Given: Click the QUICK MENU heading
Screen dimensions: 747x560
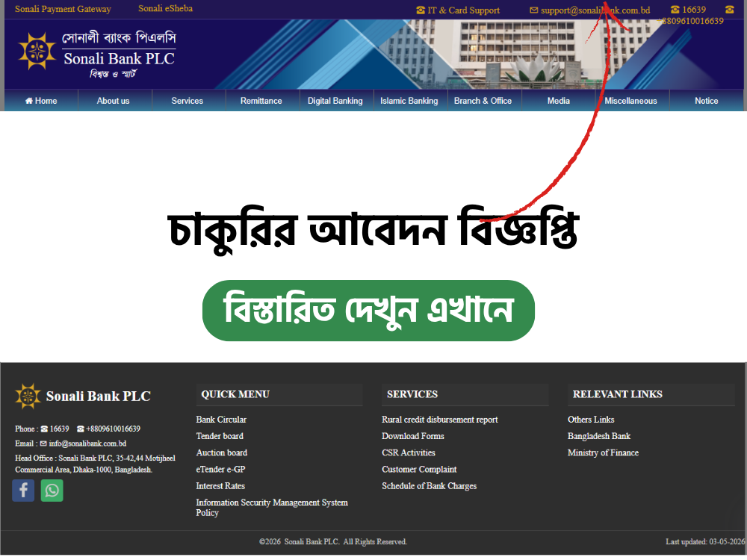Looking at the screenshot, I should pyautogui.click(x=235, y=394).
